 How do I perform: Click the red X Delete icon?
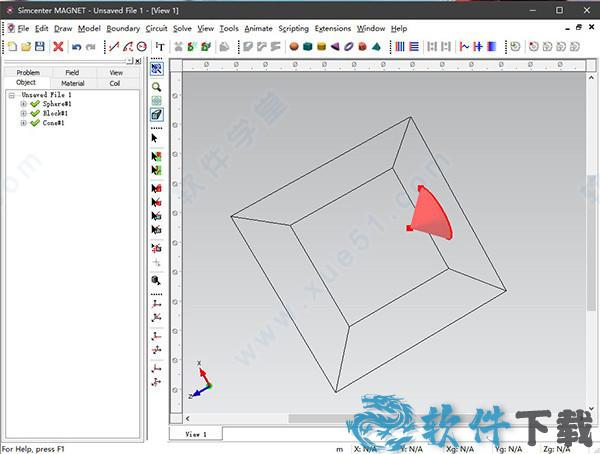click(x=58, y=47)
